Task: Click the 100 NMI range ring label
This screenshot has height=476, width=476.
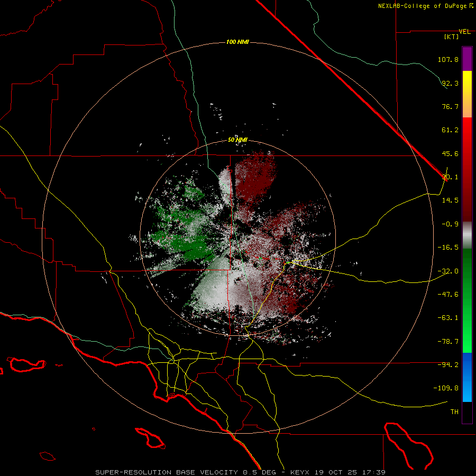Action: (x=237, y=42)
